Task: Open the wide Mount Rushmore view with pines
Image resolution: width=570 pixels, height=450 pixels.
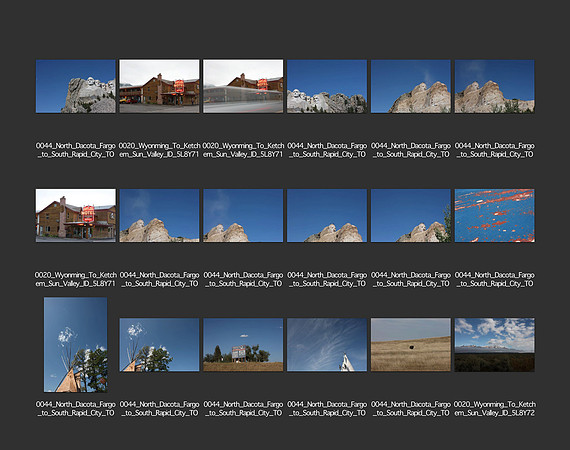Action: tap(327, 86)
